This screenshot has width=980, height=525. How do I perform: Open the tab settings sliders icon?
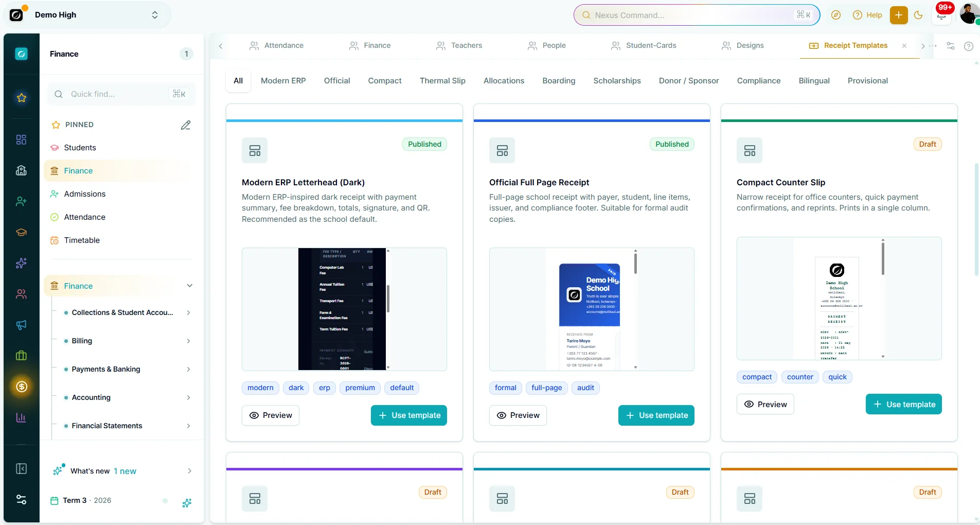coord(951,46)
